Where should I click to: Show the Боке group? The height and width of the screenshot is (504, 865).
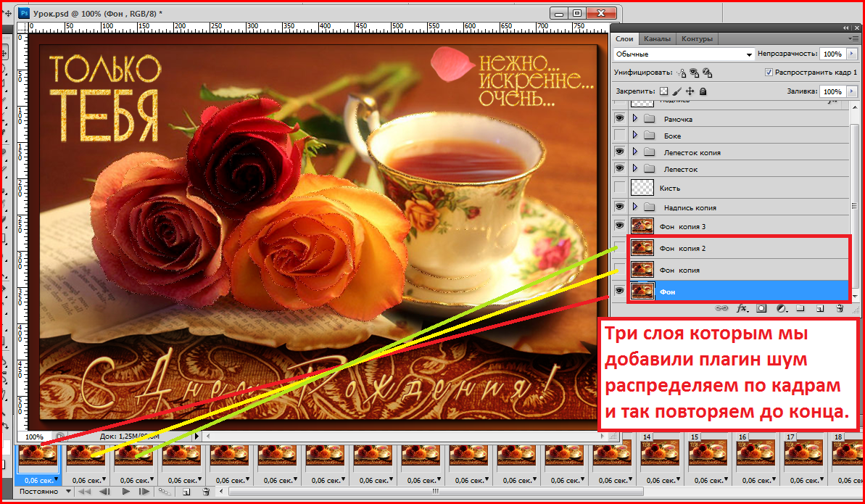pyautogui.click(x=619, y=136)
